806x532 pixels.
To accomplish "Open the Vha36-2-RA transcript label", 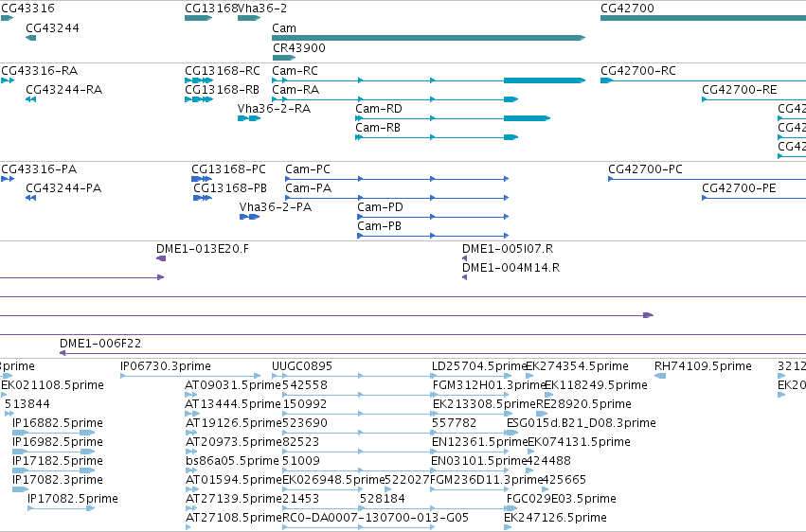I will pos(274,109).
